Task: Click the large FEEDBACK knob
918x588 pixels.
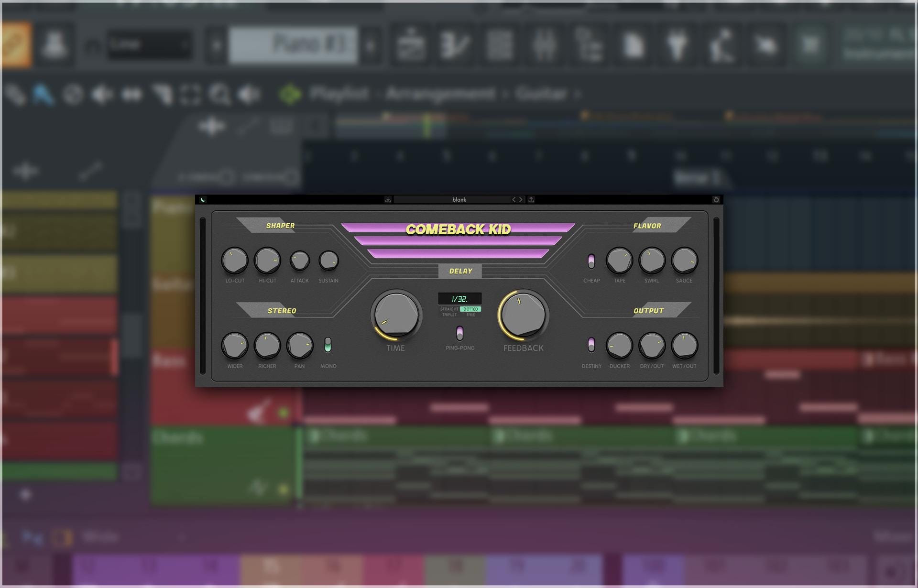Action: tap(523, 315)
